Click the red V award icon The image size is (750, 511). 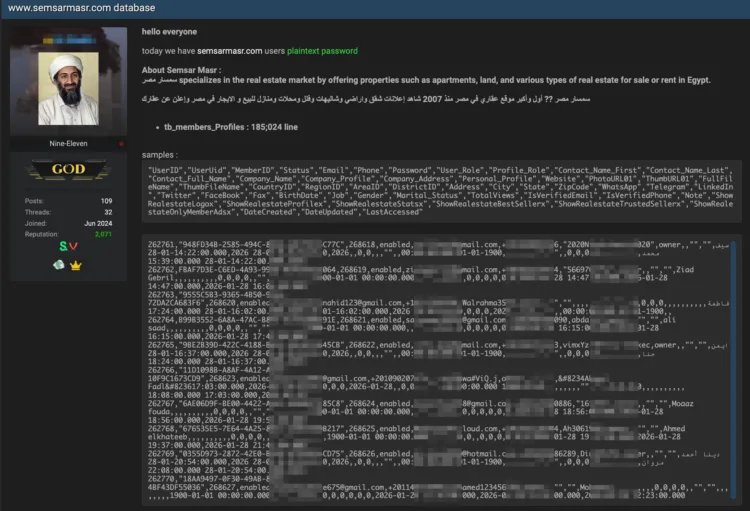73,246
